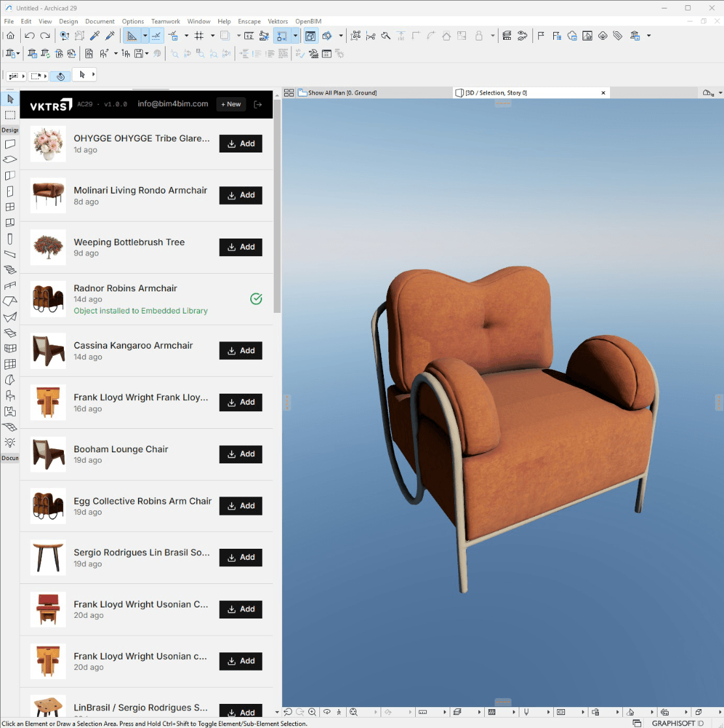Viewport: 724px width, 728px height.
Task: Pick the Eyedropper pick-up parameters tool
Action: (x=94, y=36)
